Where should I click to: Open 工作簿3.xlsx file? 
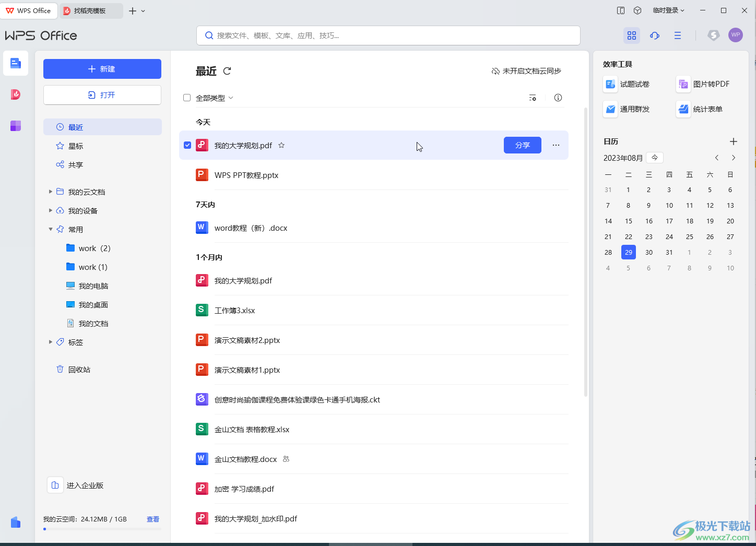373,311
